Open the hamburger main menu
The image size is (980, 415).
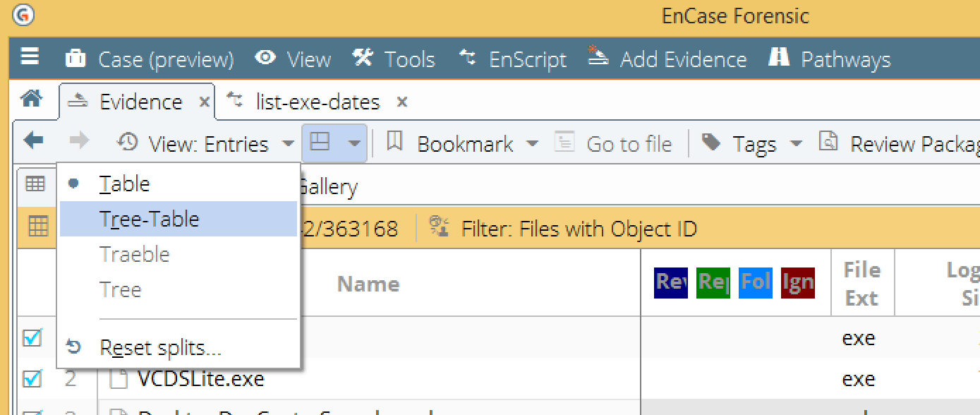coord(30,57)
